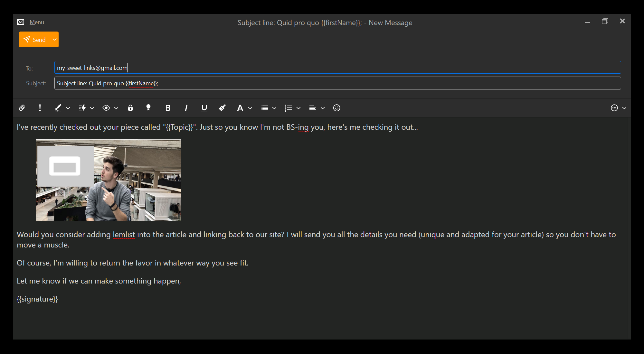Click the encryption lock icon

[130, 108]
